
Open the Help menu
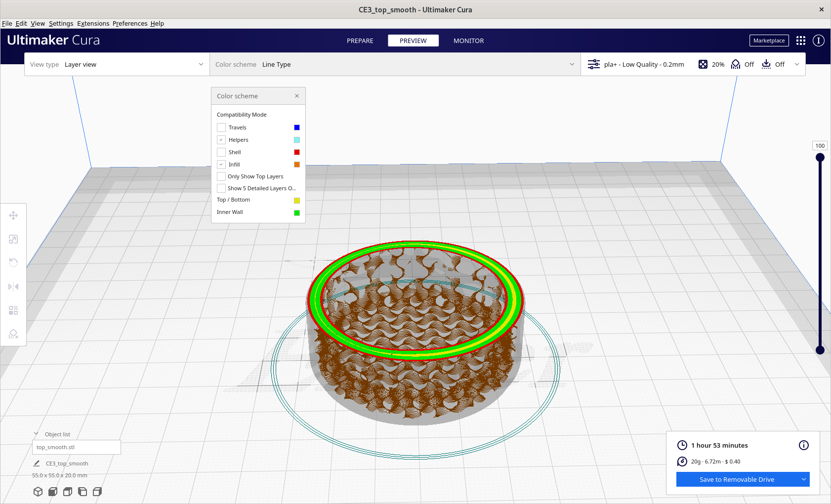[157, 23]
